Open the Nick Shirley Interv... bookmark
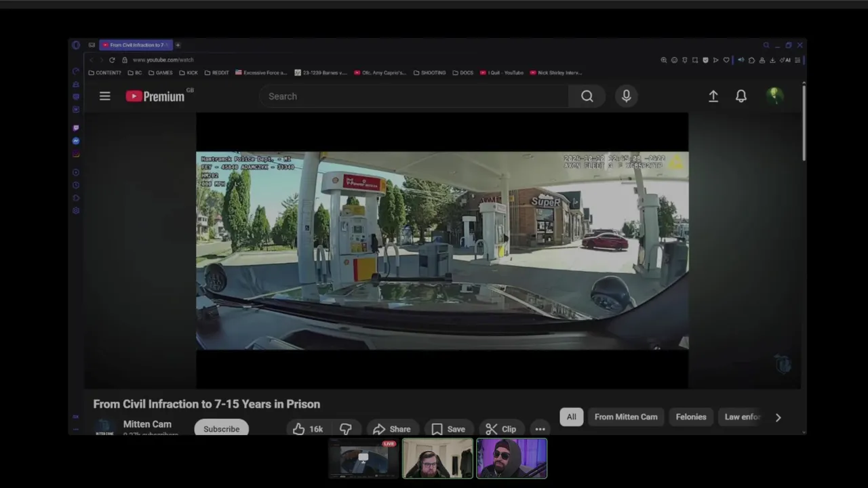 click(x=556, y=73)
